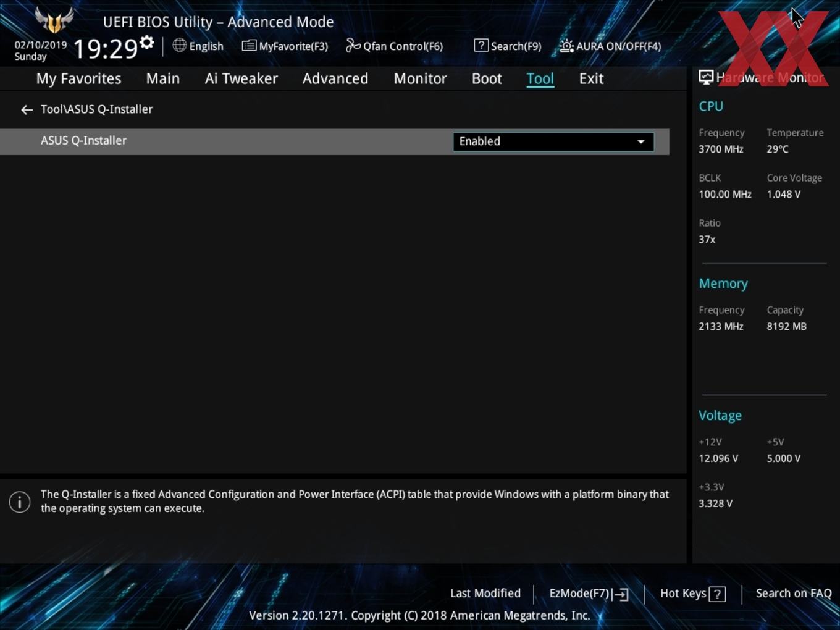
Task: Open the Exit tab
Action: coord(591,78)
